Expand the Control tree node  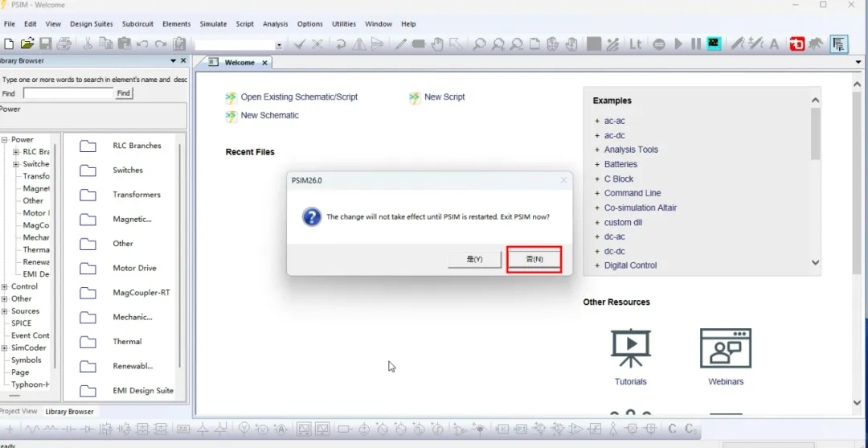[x=5, y=286]
